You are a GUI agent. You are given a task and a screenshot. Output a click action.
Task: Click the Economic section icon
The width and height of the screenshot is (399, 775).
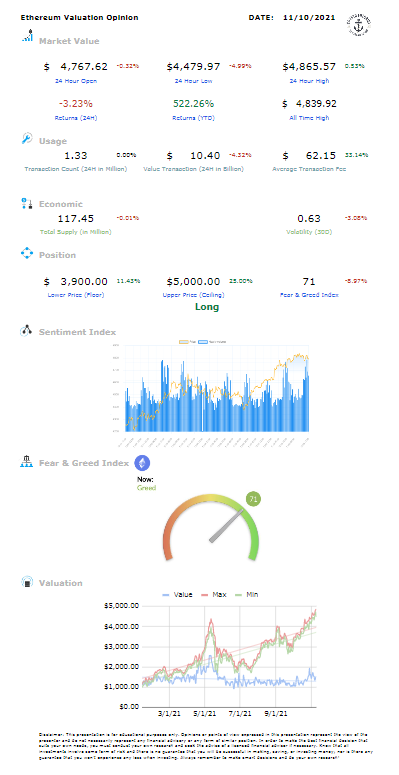pos(27,203)
